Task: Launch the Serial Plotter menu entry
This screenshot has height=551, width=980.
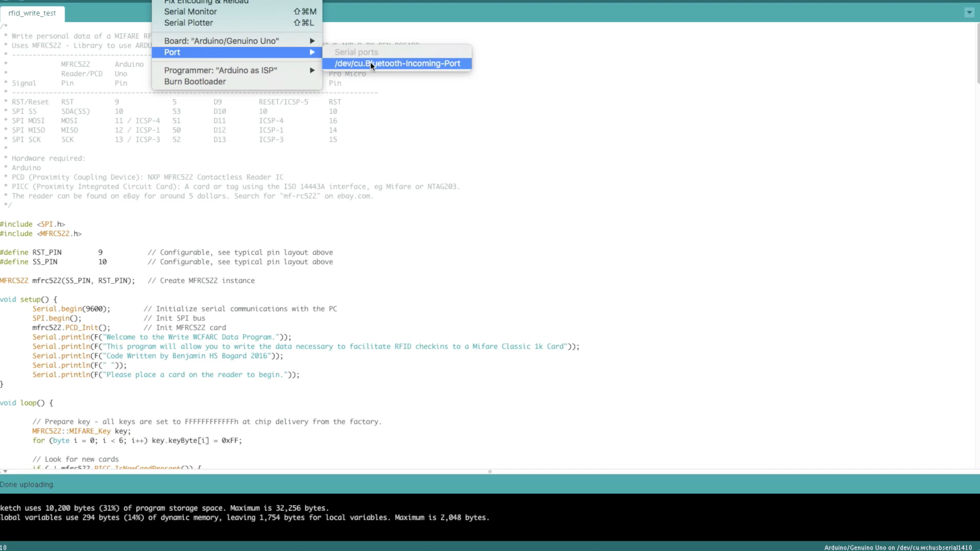Action: (x=188, y=22)
